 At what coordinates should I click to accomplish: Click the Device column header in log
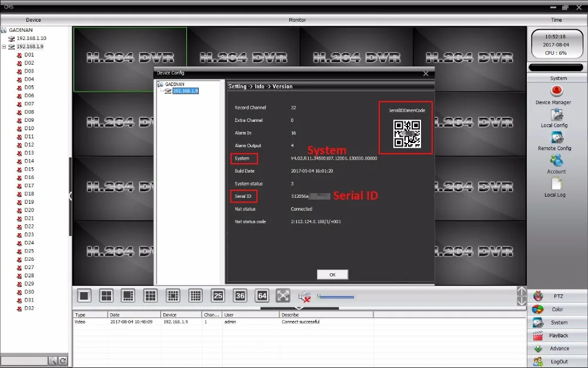(181, 314)
